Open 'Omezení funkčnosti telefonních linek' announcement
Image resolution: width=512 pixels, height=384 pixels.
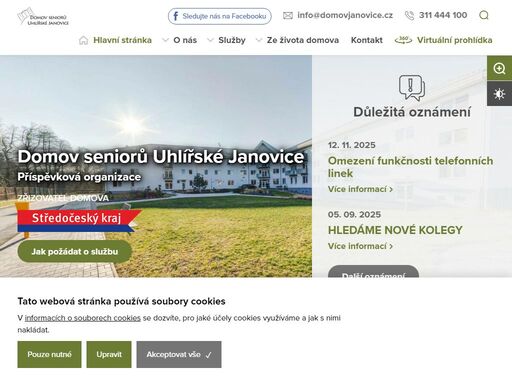click(x=411, y=167)
